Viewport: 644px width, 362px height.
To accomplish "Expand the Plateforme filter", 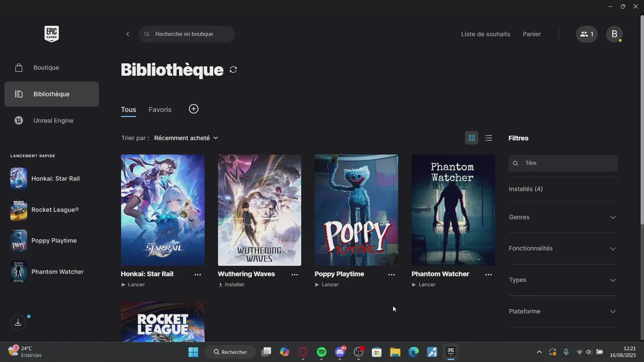I will click(562, 311).
